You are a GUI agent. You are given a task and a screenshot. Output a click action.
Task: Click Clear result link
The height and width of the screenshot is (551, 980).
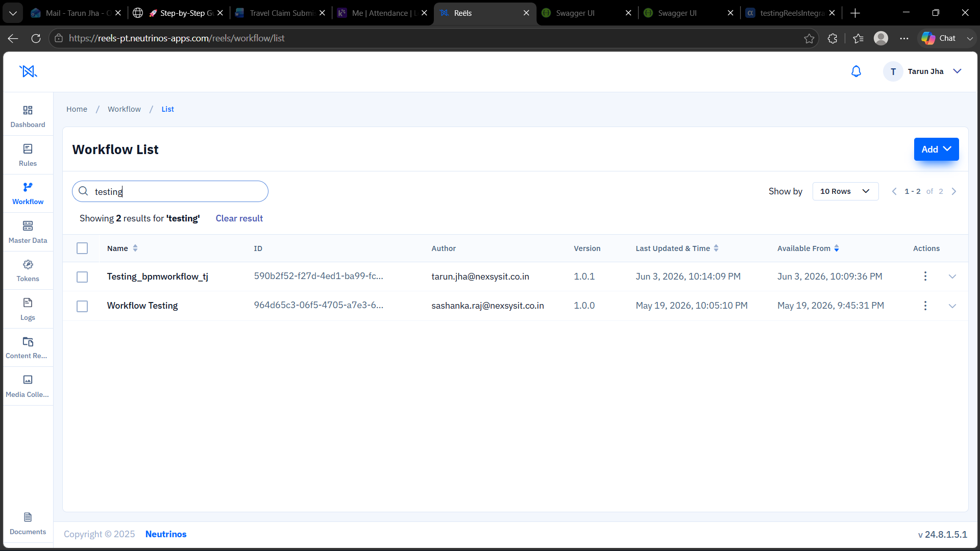[239, 218]
